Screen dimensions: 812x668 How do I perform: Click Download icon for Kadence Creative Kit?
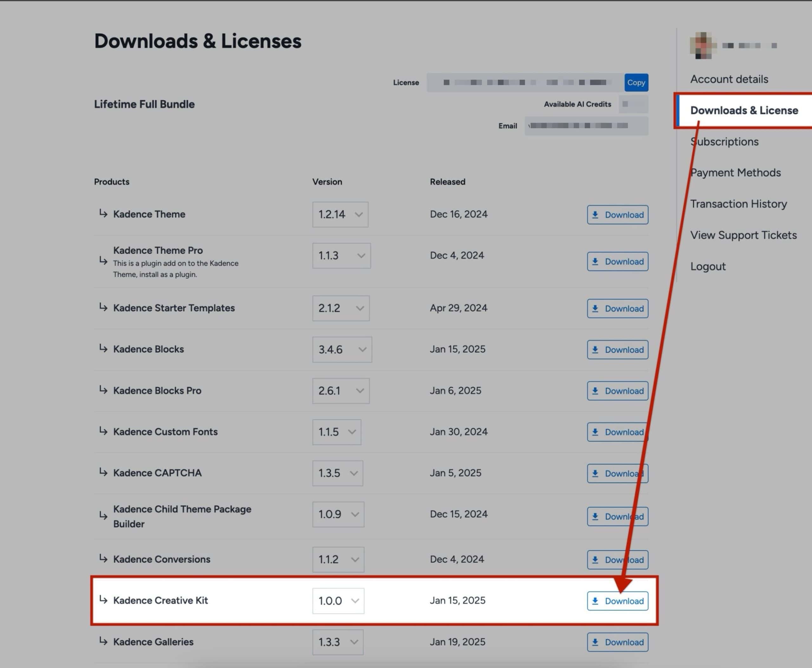coord(595,601)
